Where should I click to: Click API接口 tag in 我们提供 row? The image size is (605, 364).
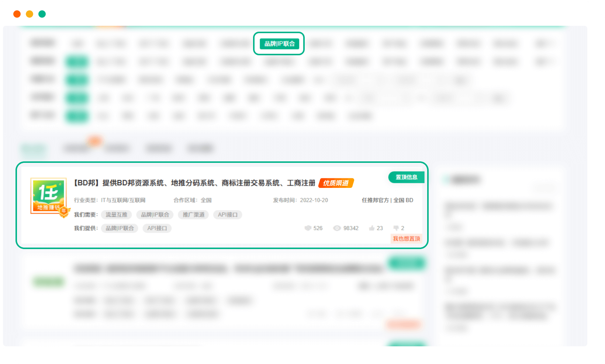coord(157,228)
